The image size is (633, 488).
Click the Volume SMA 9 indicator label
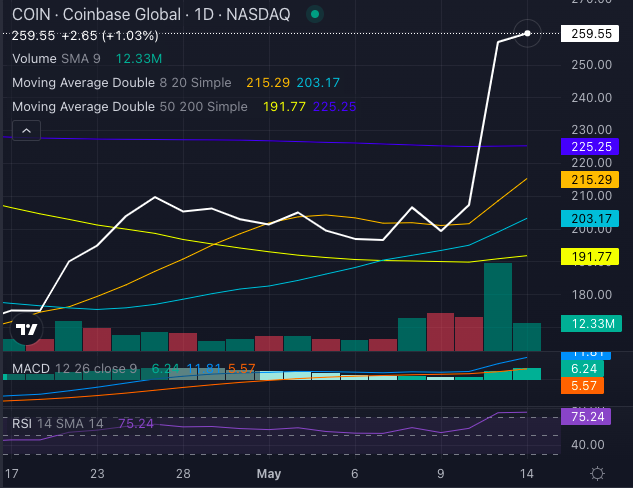click(56, 59)
